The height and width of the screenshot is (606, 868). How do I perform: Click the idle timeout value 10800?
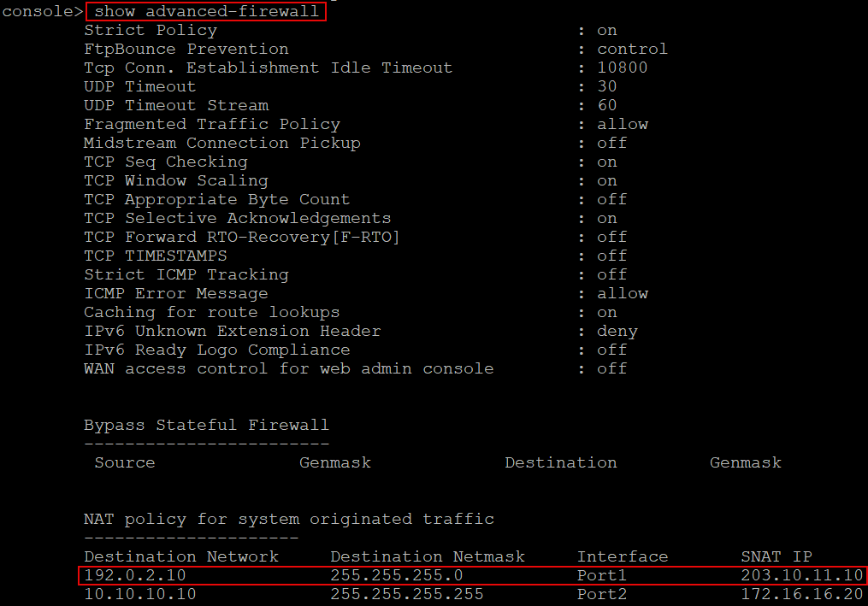pyautogui.click(x=623, y=68)
